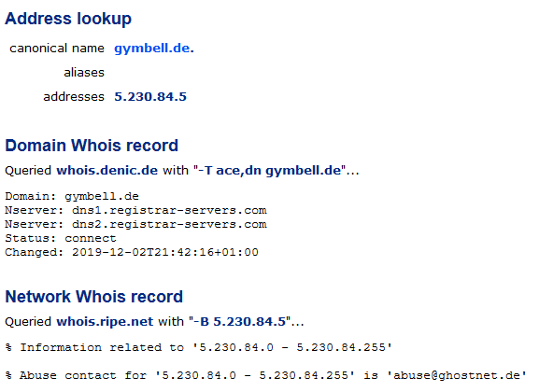Image resolution: width=539 pixels, height=392 pixels.
Task: Open the gymbell.de. canonical name link
Action: (x=154, y=49)
